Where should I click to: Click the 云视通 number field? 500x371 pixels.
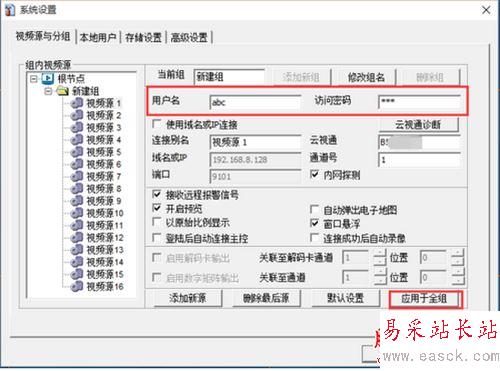[419, 142]
